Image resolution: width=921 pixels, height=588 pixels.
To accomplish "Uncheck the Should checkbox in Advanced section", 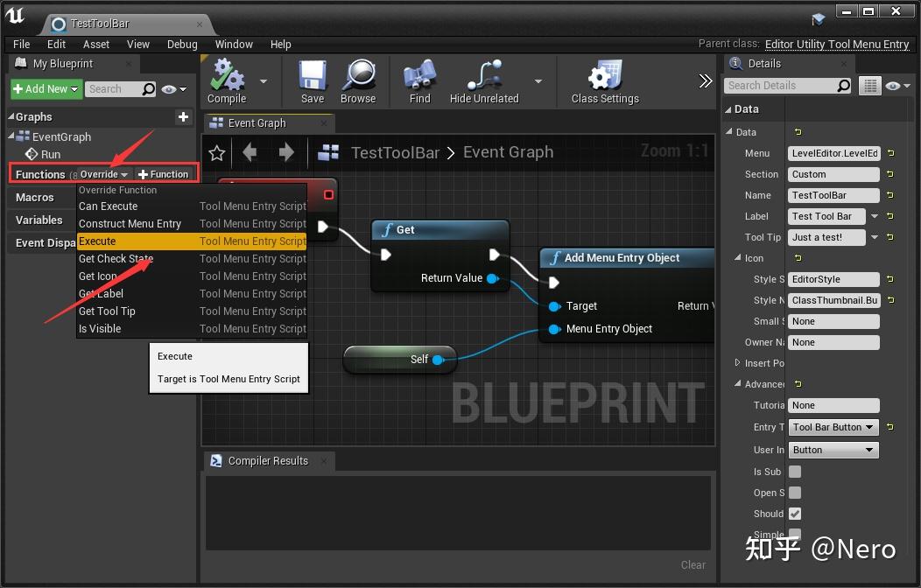I will click(794, 514).
